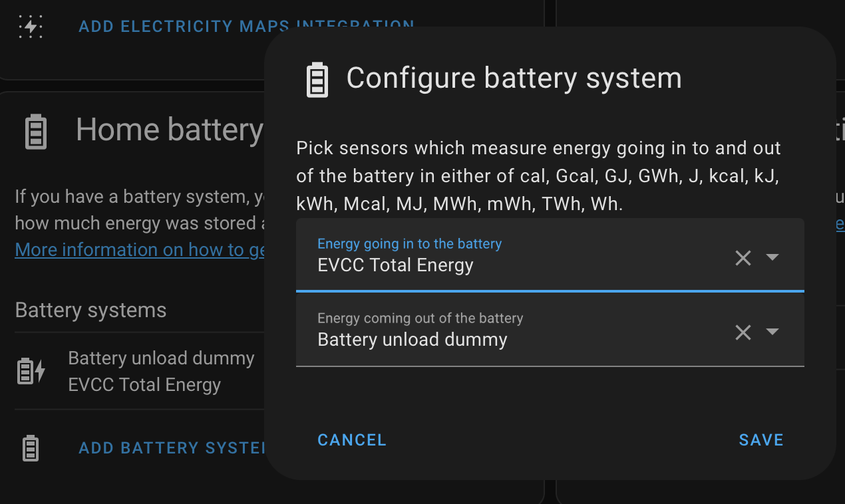Click the Battery systems section label
The height and width of the screenshot is (504, 845).
coord(90,311)
